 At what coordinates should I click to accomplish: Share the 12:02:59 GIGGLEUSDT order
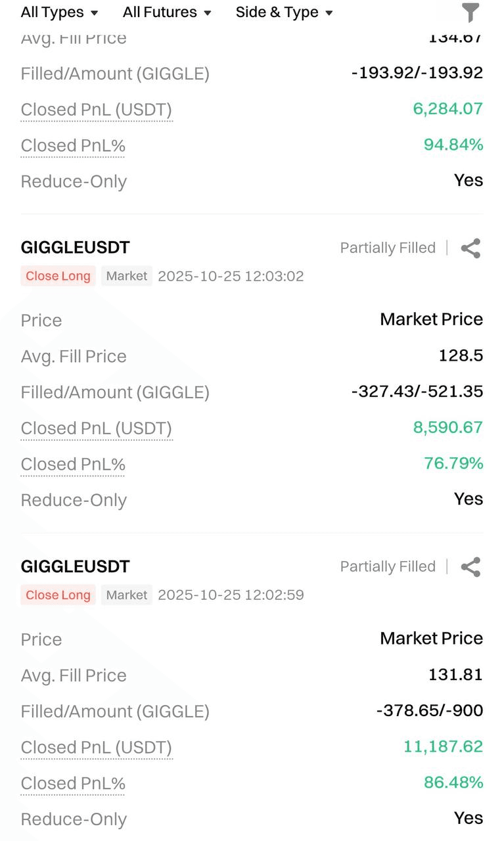click(470, 567)
